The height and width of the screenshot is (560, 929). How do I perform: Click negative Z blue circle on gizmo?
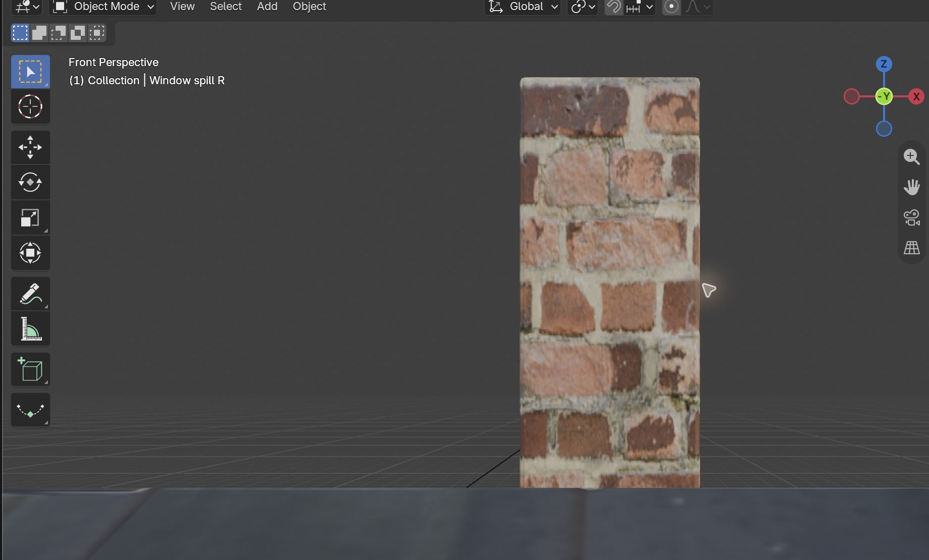[x=884, y=129]
